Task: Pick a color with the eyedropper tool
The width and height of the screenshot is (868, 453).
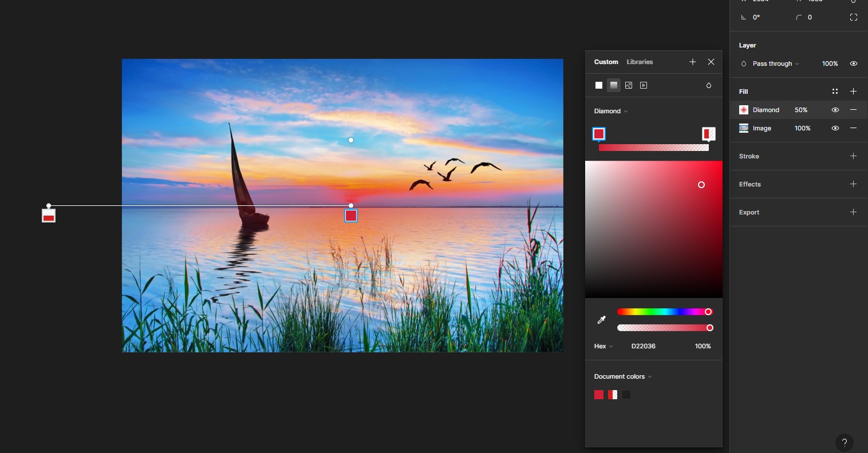Action: click(601, 320)
